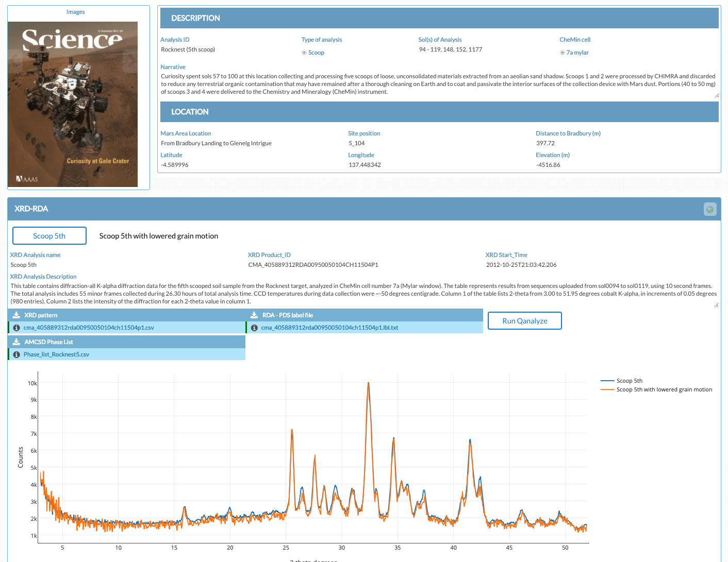The width and height of the screenshot is (728, 562).
Task: Click resize handle of Narrative text area
Action: tap(717, 96)
